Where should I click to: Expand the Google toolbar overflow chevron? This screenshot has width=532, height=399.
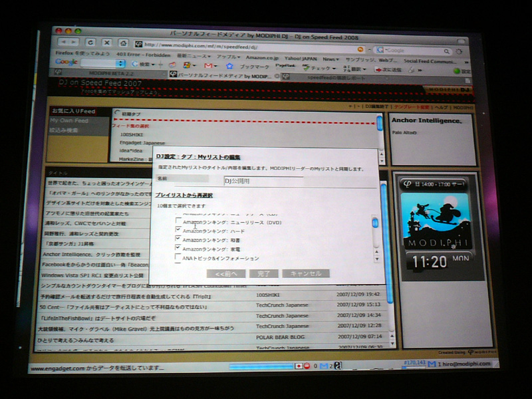pos(420,70)
